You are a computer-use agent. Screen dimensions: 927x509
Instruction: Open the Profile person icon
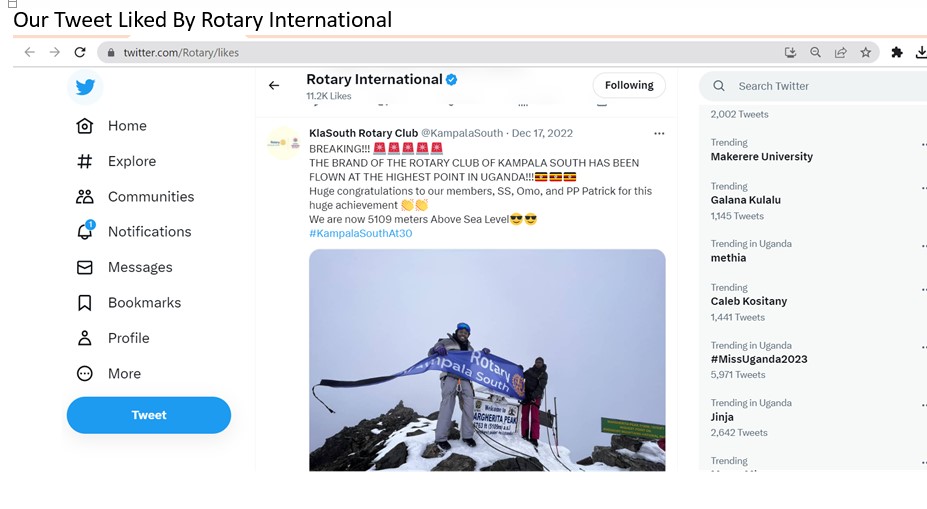tap(85, 338)
